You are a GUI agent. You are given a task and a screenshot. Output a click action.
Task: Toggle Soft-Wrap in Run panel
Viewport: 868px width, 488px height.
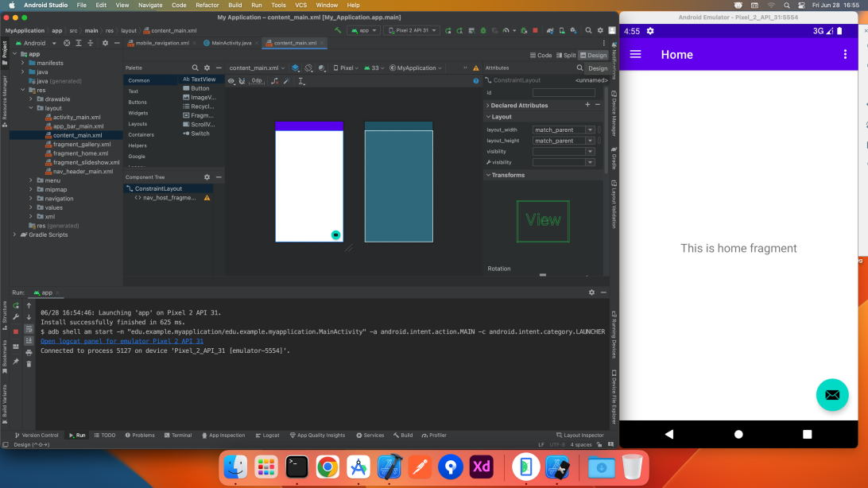click(29, 329)
